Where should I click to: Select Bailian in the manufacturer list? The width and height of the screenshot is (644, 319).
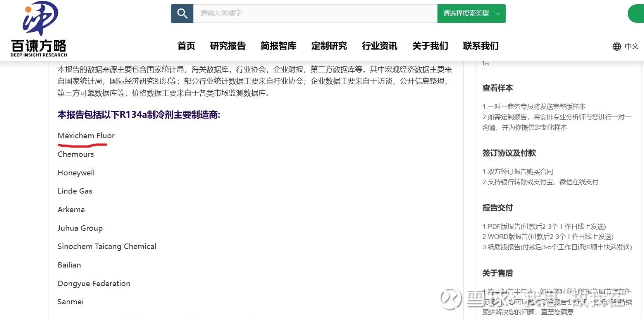click(69, 265)
